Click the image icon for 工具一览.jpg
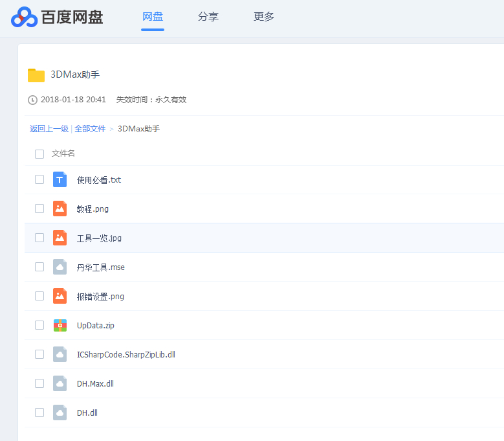 tap(60, 238)
